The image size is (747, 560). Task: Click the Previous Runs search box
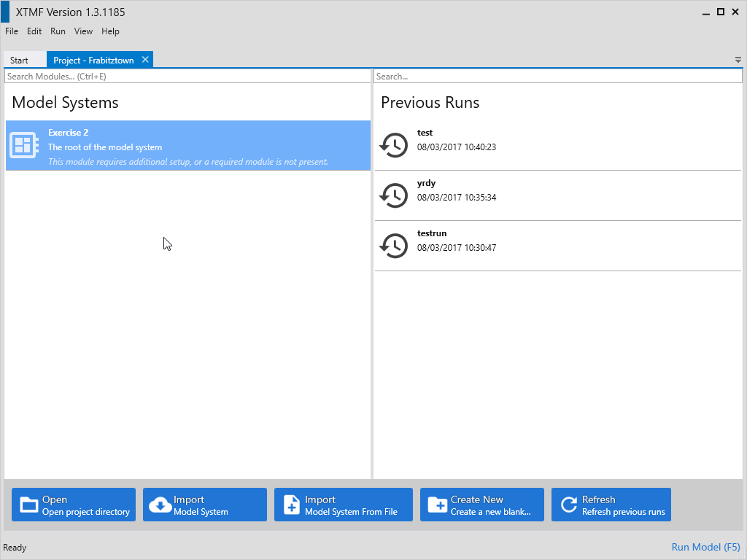pyautogui.click(x=557, y=77)
